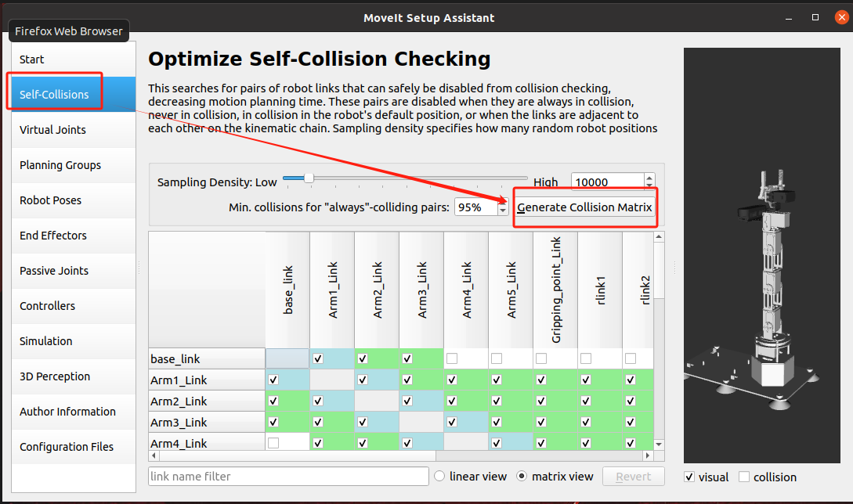Click the matrix horizontal scrollbar right arrow
This screenshot has width=853, height=504.
tap(647, 455)
